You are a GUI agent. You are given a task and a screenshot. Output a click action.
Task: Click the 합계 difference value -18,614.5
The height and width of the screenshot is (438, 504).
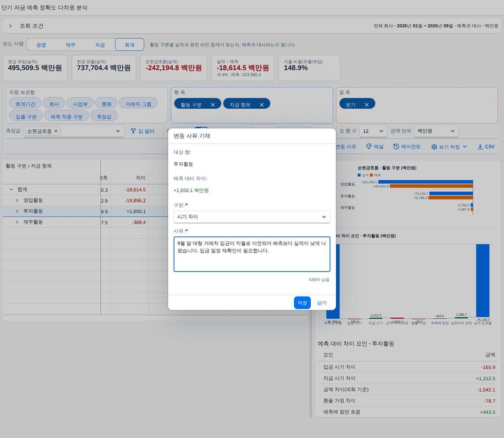pyautogui.click(x=135, y=189)
